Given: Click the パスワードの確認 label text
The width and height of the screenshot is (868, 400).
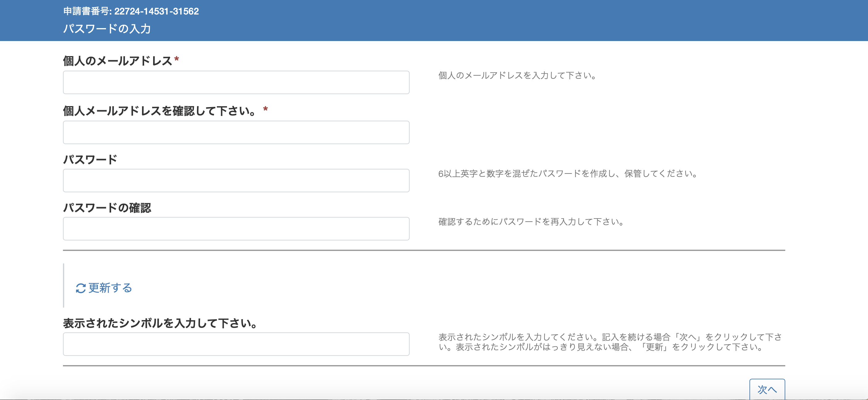Looking at the screenshot, I should coord(107,208).
